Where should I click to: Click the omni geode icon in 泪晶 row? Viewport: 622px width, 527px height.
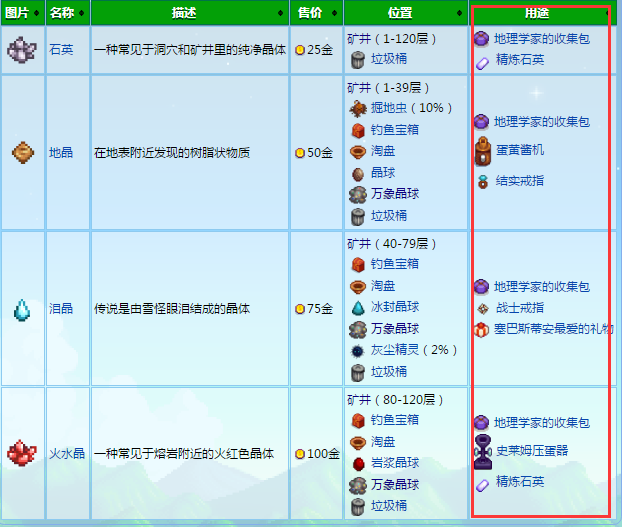point(358,330)
